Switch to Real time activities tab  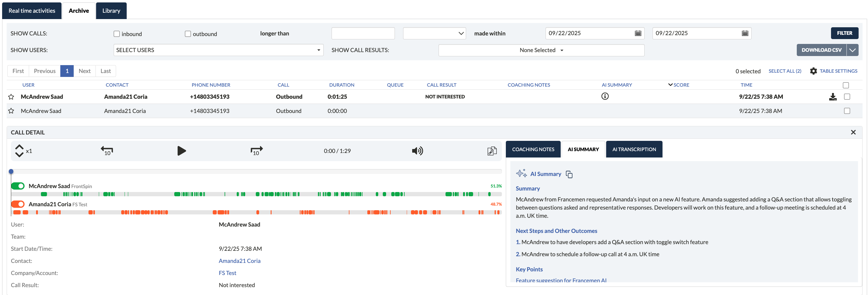[32, 11]
